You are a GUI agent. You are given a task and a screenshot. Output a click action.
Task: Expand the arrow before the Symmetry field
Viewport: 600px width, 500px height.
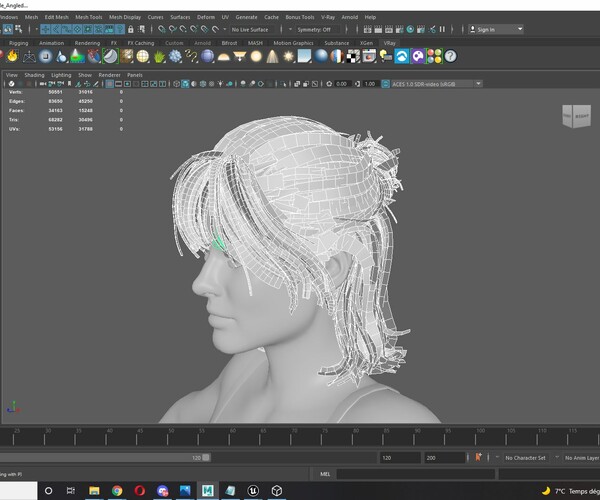point(290,29)
